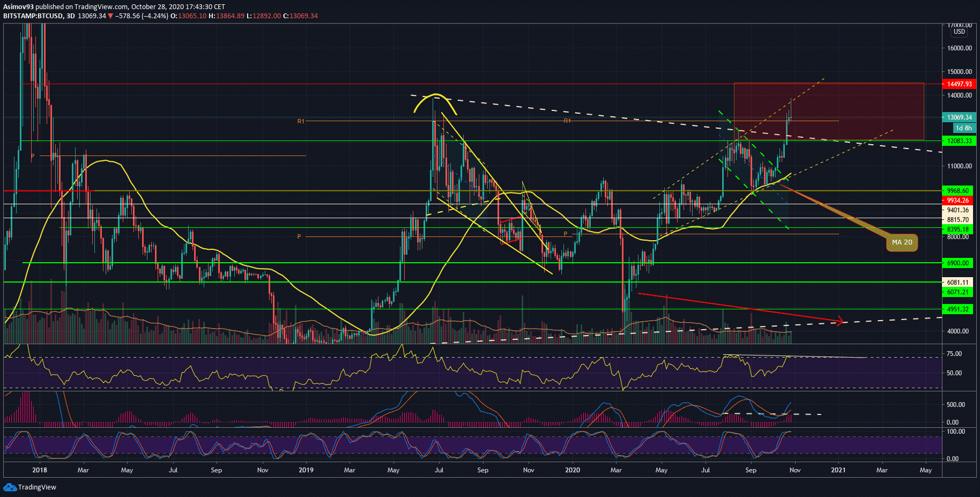The image size is (980, 497).
Task: Click the 2021 year marker on the time axis
Action: click(x=838, y=470)
